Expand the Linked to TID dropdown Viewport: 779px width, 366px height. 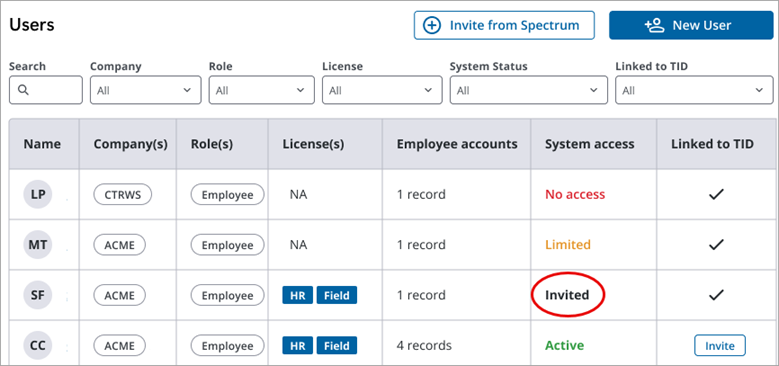694,90
